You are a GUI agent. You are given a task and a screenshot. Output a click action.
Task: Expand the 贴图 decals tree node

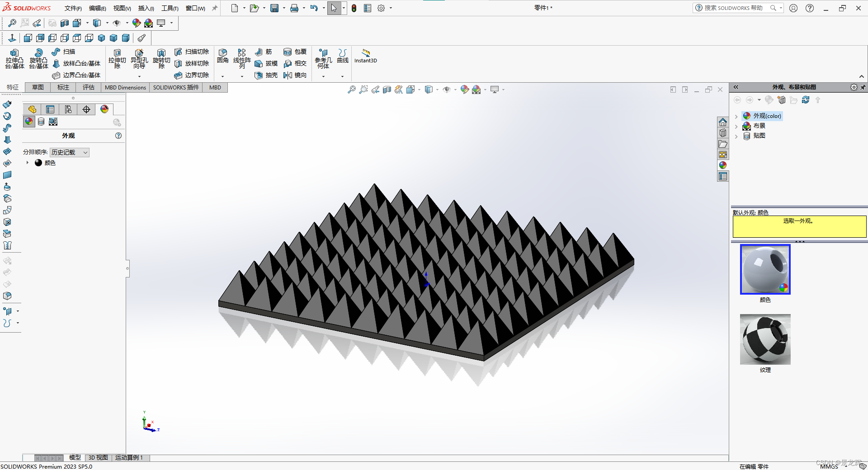(737, 136)
